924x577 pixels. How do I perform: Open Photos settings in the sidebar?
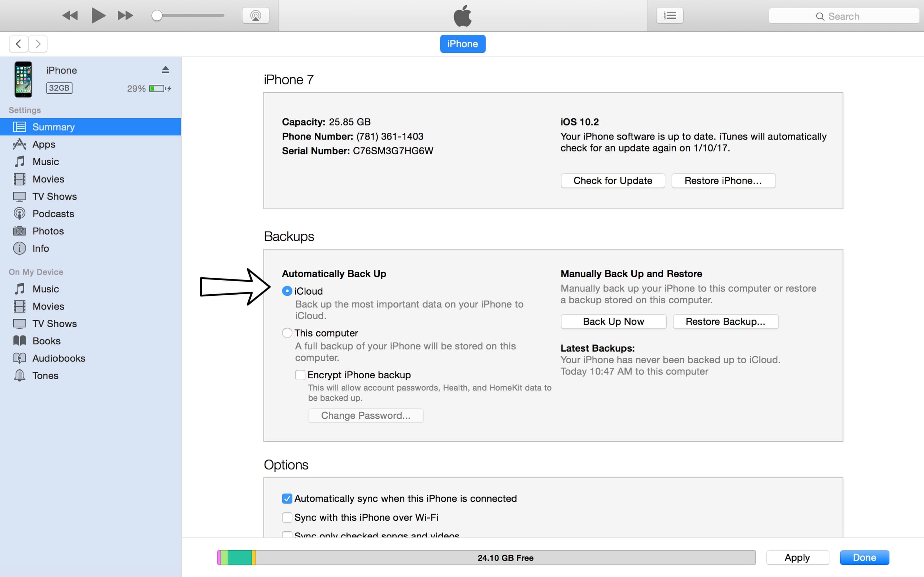48,231
